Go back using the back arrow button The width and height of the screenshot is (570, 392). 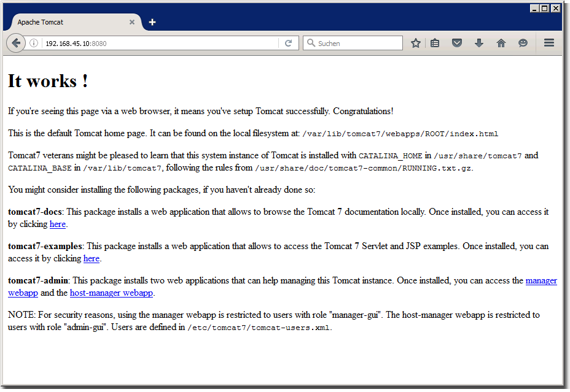click(15, 43)
